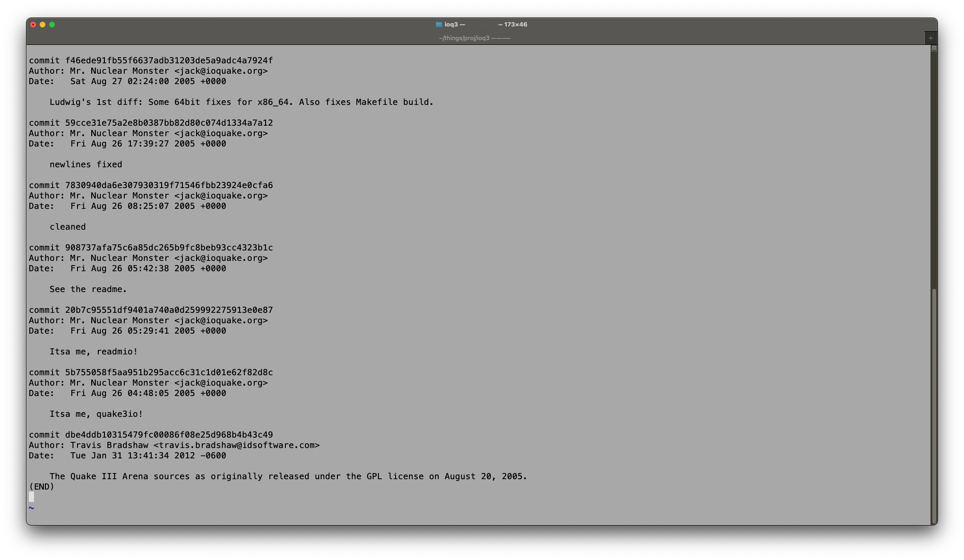Minimize the terminal with yellow button
This screenshot has width=964, height=560.
tap(43, 25)
